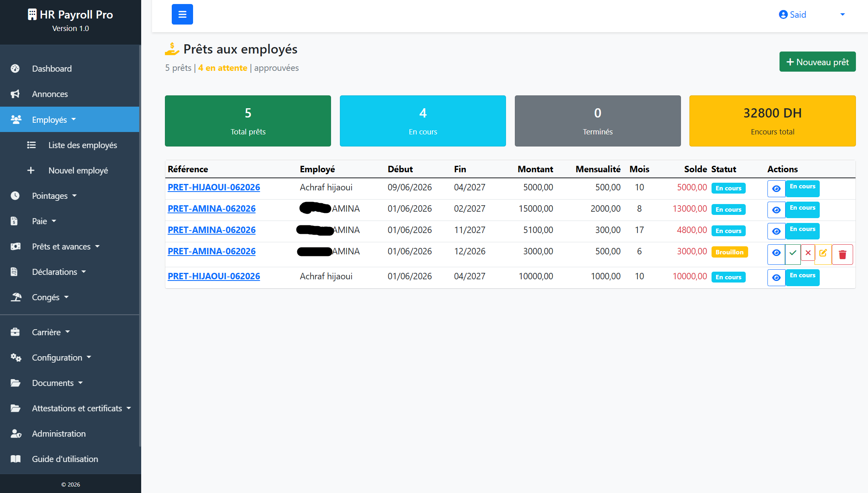Click the Administration user-shield icon
The image size is (868, 493).
[16, 433]
